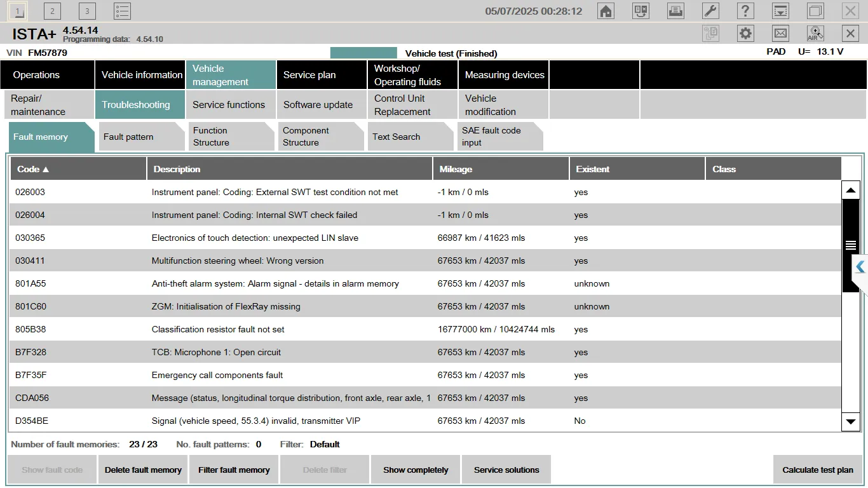Switch to session 2 in top bar

pyautogui.click(x=53, y=11)
